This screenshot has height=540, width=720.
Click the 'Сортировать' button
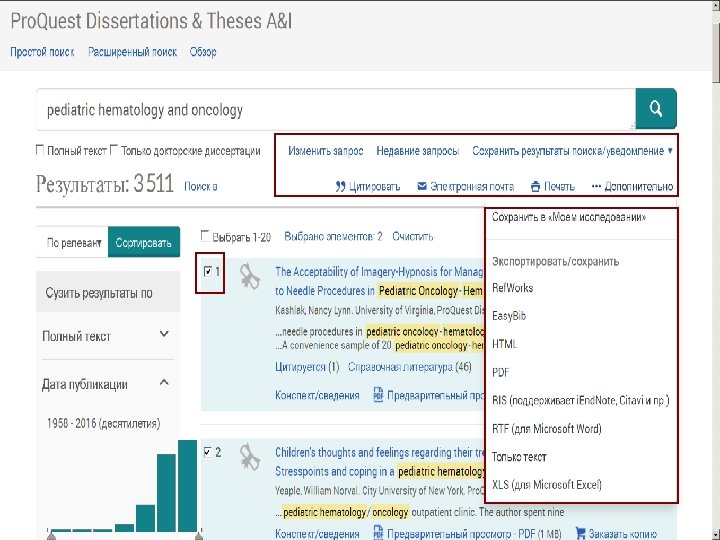[x=144, y=242]
